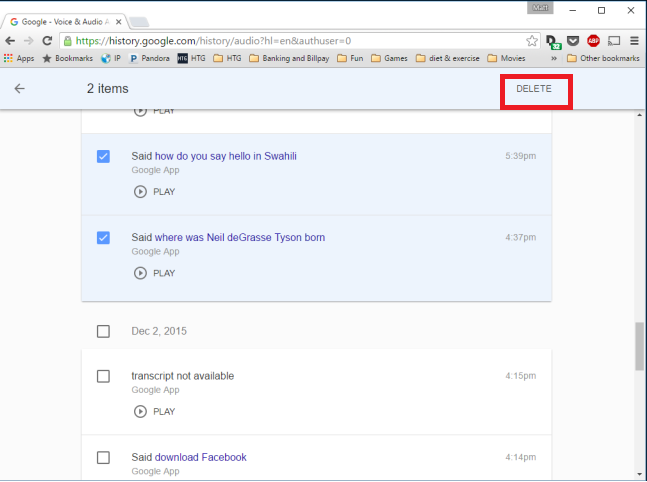
Task: Reload the page using the refresh icon
Action: pyautogui.click(x=47, y=41)
